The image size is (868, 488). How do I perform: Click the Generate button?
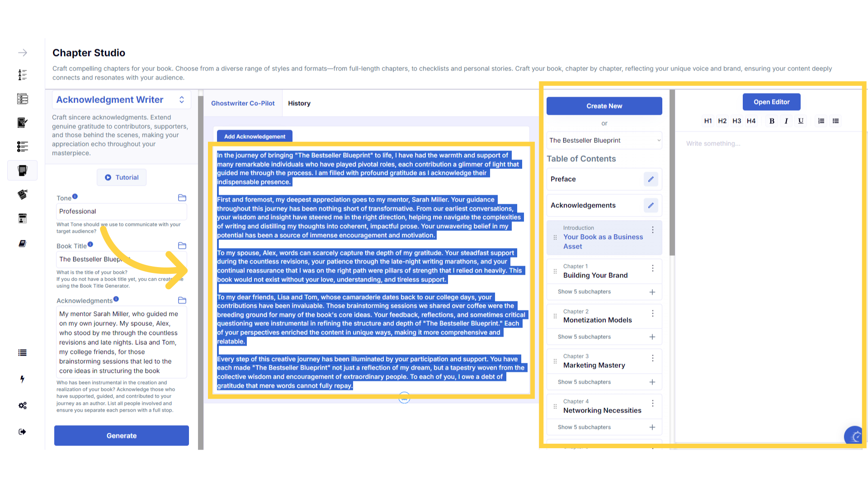click(x=121, y=436)
